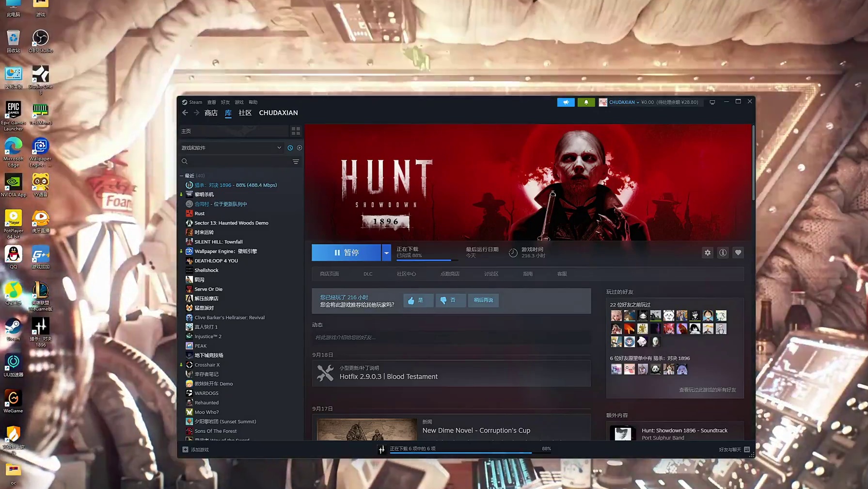Click the Steam announcements megaphone icon
The image size is (868, 489).
pos(566,102)
